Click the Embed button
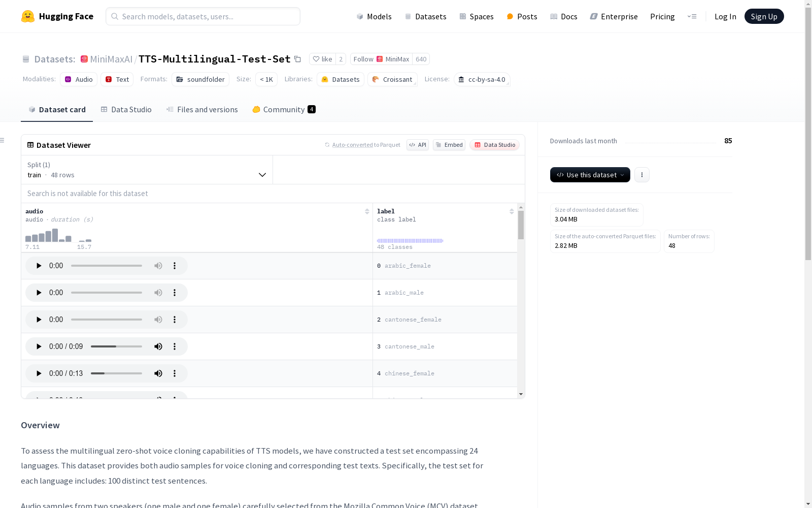 coord(449,145)
